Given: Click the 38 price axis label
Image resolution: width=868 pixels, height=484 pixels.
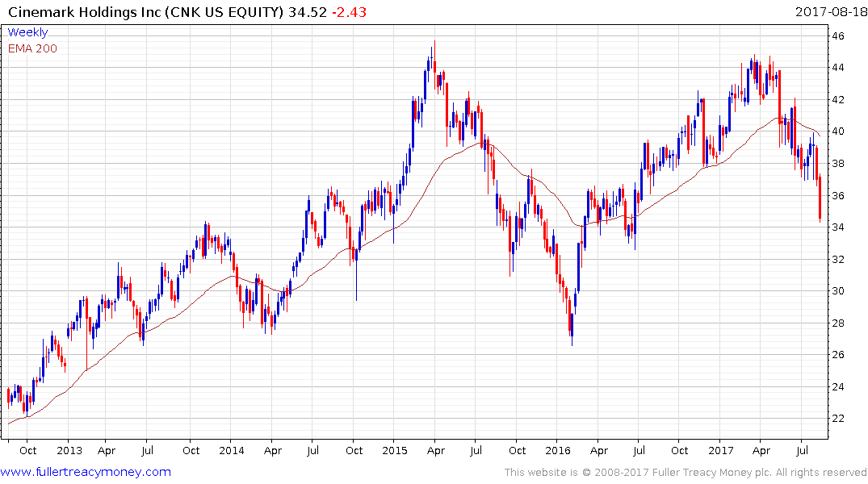Looking at the screenshot, I should pyautogui.click(x=837, y=163).
